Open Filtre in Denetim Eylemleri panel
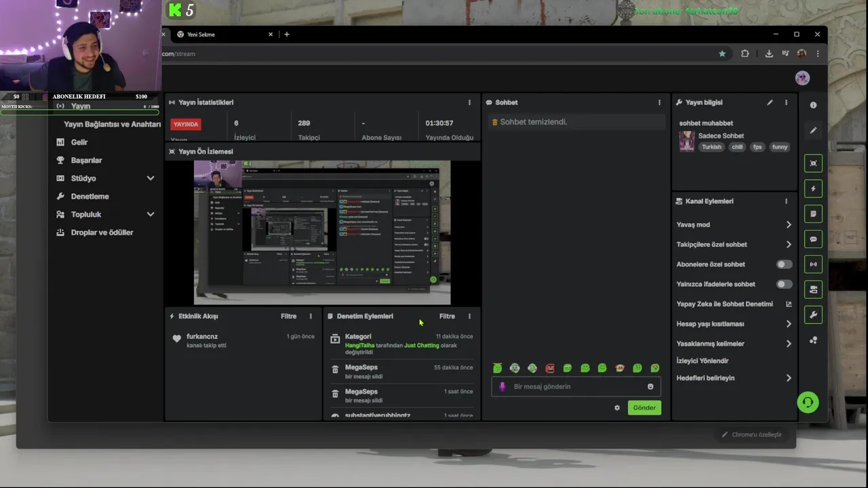Image resolution: width=868 pixels, height=488 pixels. [x=447, y=316]
